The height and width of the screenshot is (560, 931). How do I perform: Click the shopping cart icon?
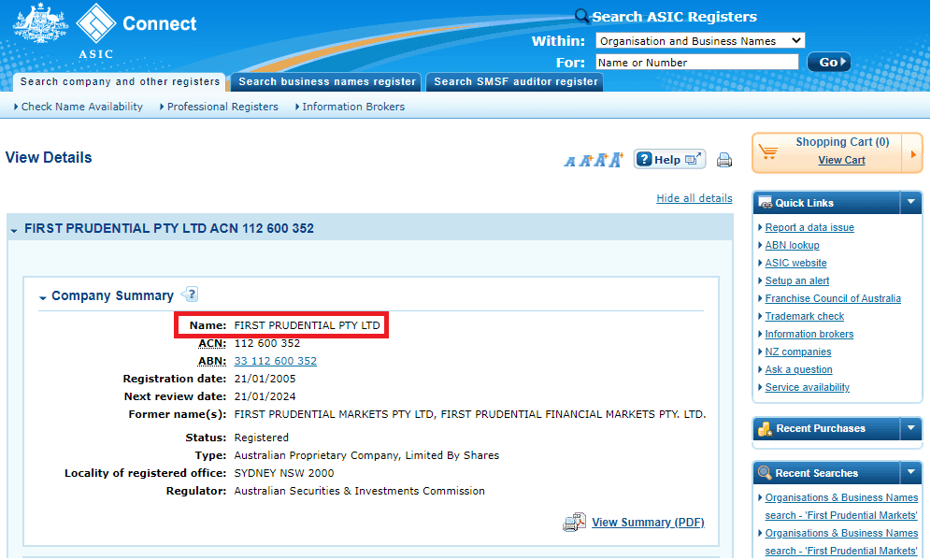point(768,152)
